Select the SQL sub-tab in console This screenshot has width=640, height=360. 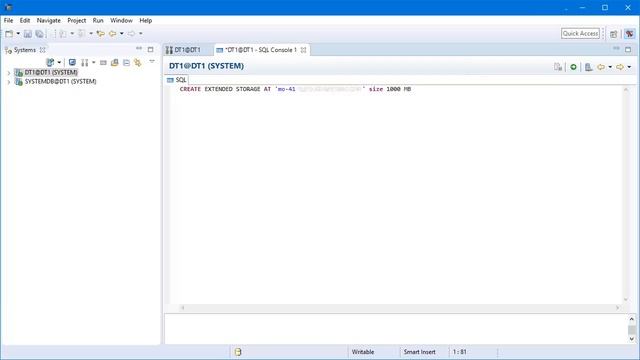click(177, 80)
